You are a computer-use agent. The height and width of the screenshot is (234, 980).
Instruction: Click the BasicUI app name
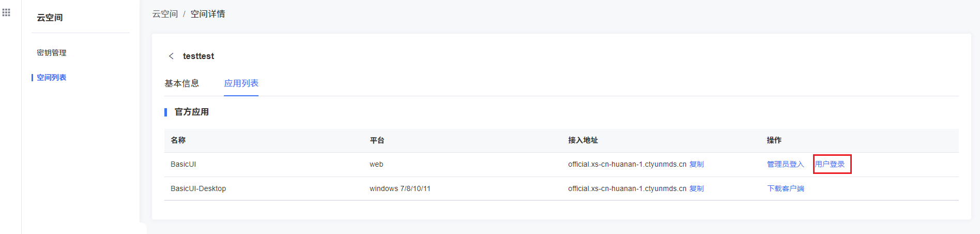[183, 164]
